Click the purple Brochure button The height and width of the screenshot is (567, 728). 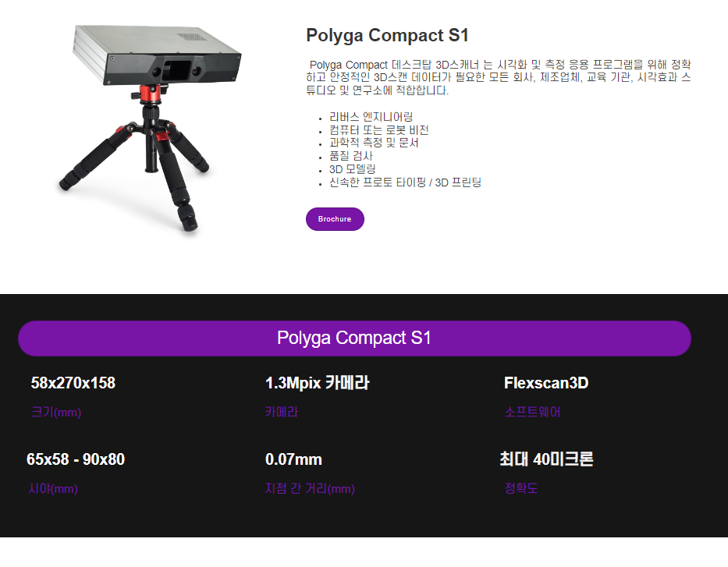[x=335, y=219]
